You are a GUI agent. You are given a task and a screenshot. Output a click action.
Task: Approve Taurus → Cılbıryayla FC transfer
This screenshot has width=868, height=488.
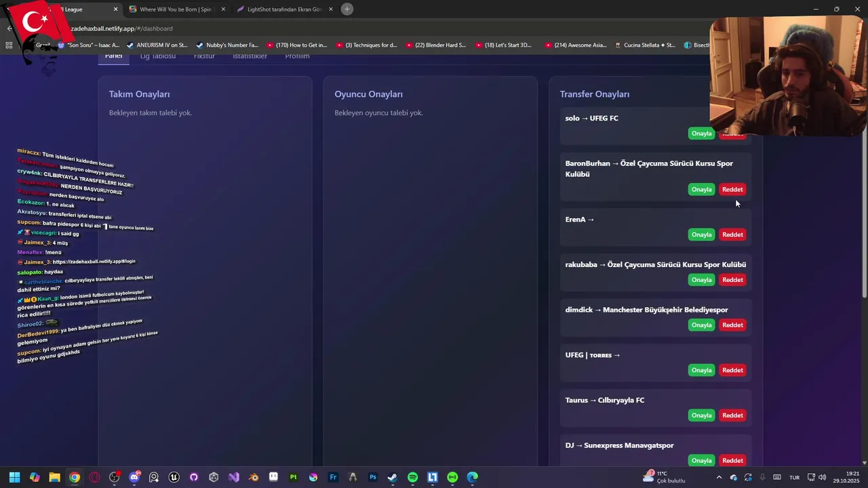(x=701, y=415)
